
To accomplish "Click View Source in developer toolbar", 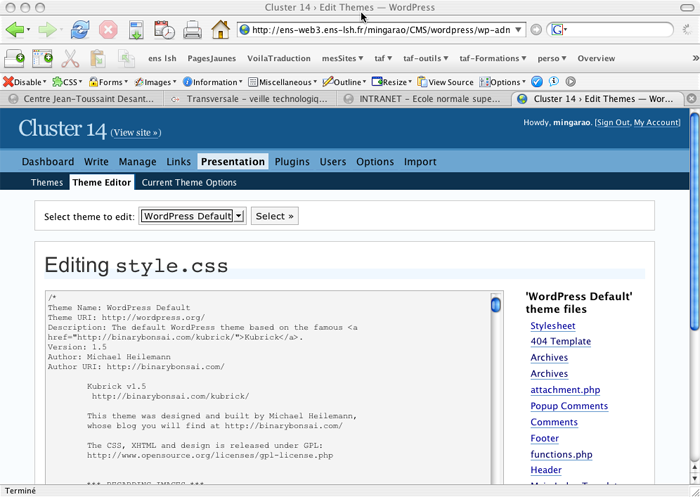I will click(445, 82).
